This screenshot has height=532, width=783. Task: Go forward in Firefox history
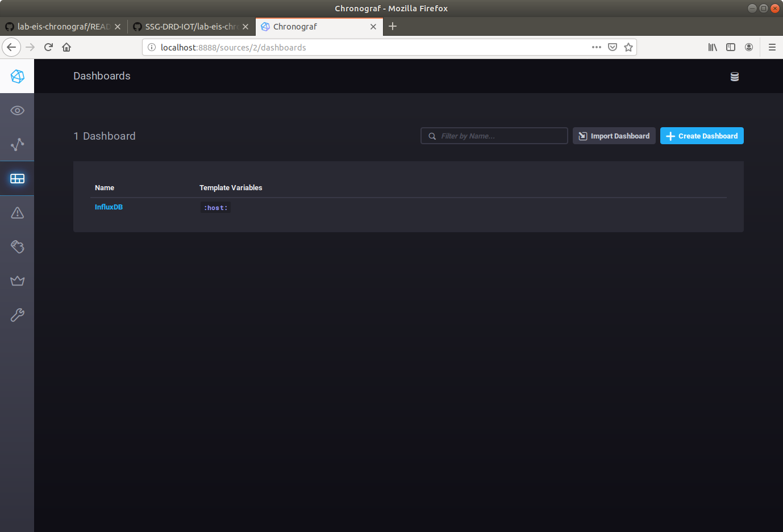pyautogui.click(x=30, y=47)
